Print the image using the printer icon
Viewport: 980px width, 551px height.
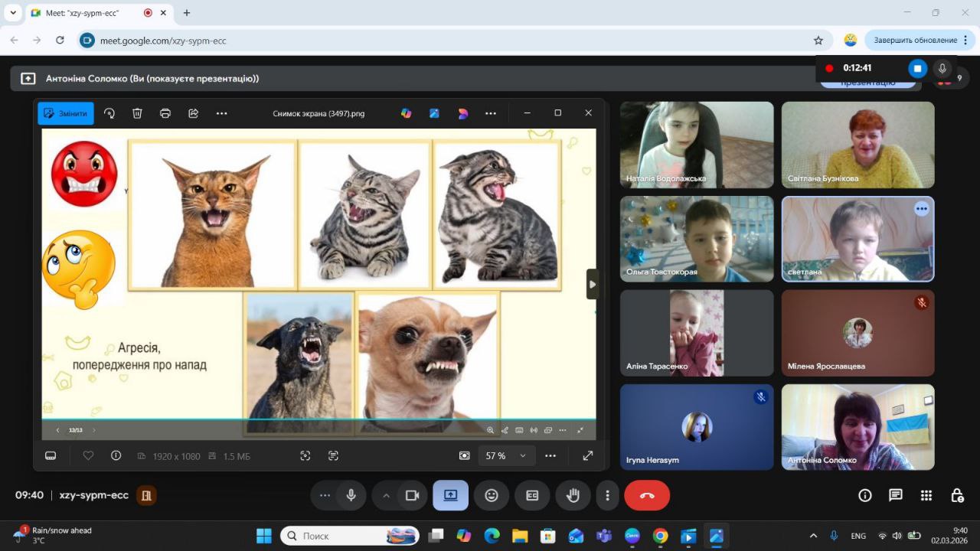coord(165,113)
